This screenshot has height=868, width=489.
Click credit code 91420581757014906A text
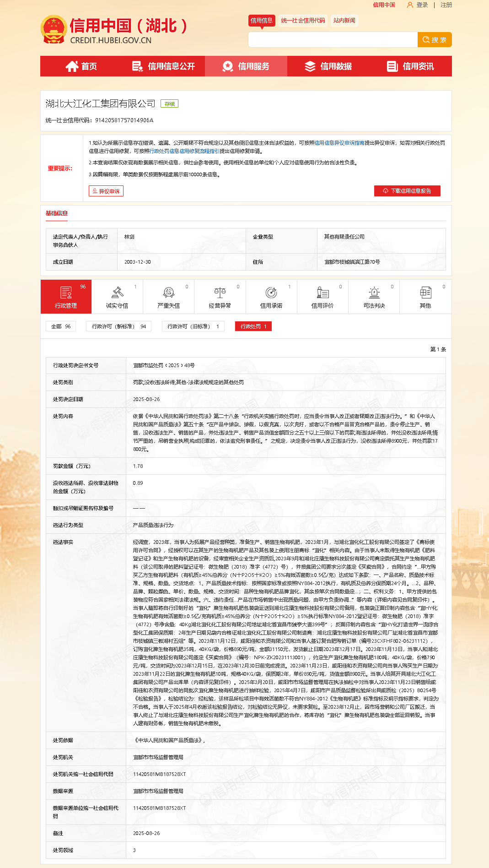pyautogui.click(x=124, y=120)
